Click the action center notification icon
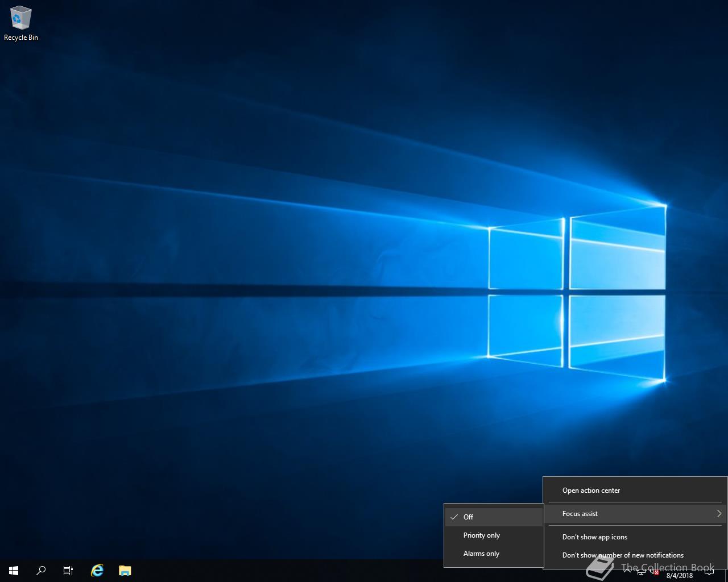The height and width of the screenshot is (582, 728). (709, 571)
